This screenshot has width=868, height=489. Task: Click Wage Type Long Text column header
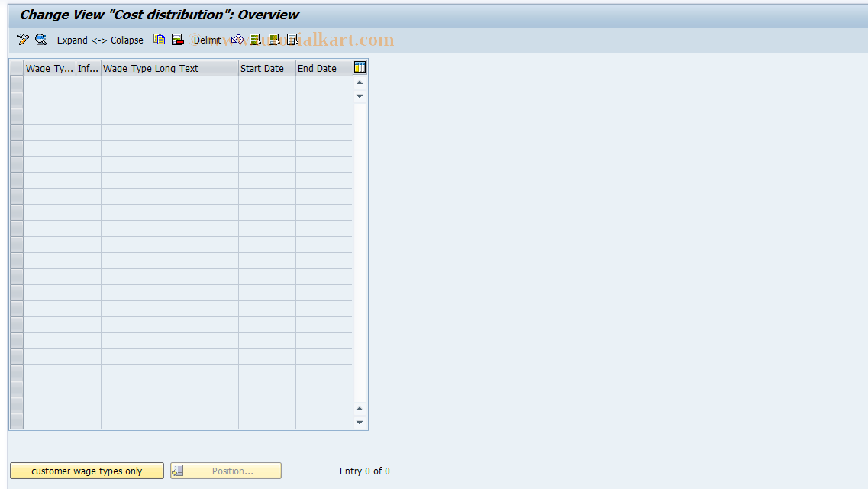170,68
